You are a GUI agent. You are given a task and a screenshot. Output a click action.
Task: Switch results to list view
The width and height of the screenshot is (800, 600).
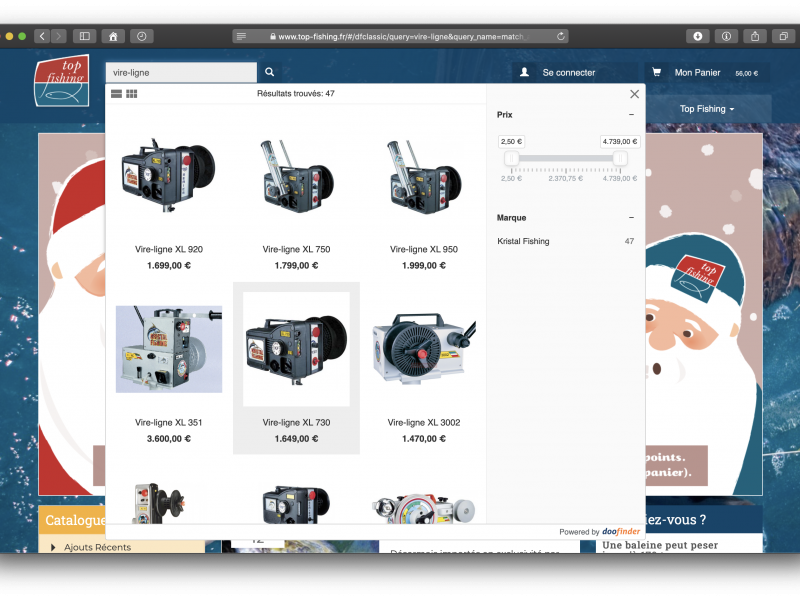tap(116, 94)
